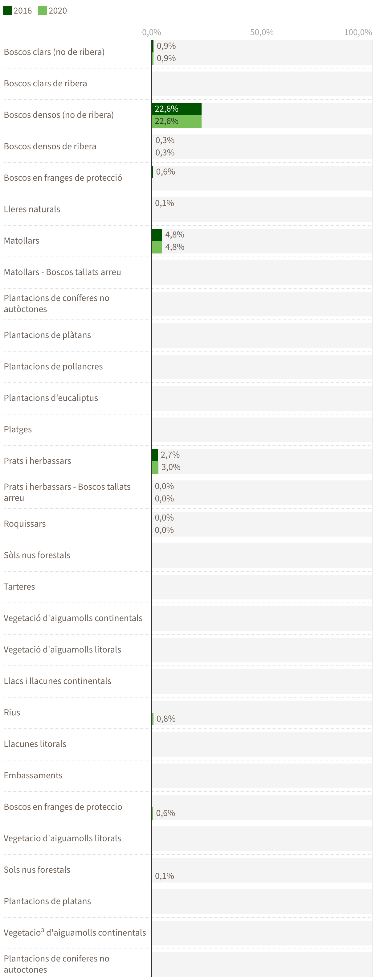Click the 2016 bar for Boscos densos (no de ribera)
This screenshot has width=376, height=980.
[176, 109]
